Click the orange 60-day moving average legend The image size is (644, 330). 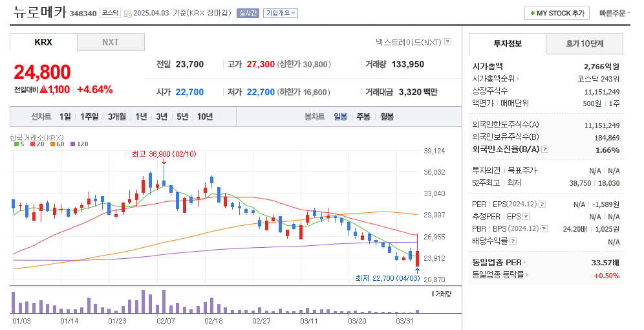click(x=57, y=144)
